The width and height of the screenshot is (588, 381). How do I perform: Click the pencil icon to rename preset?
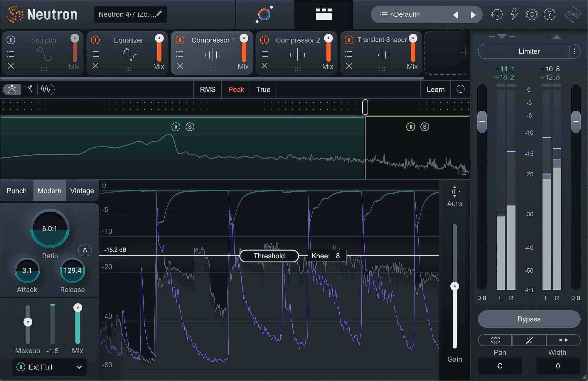pos(159,14)
